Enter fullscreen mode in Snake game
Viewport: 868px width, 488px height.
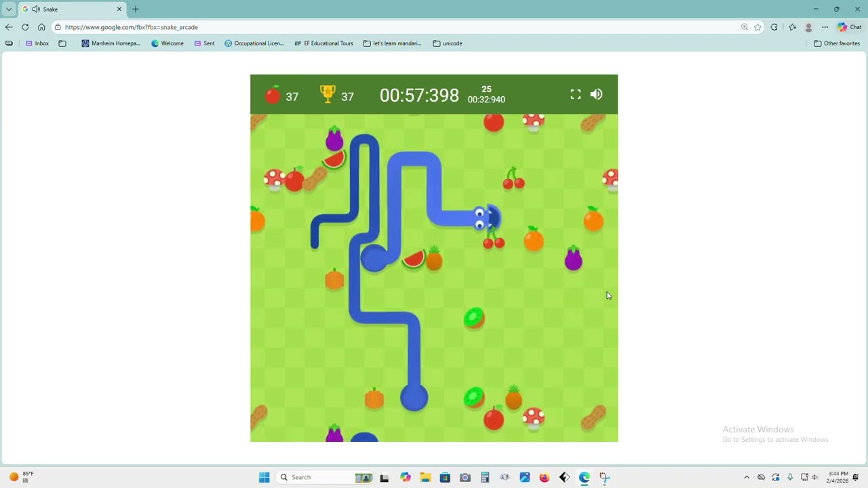(575, 94)
